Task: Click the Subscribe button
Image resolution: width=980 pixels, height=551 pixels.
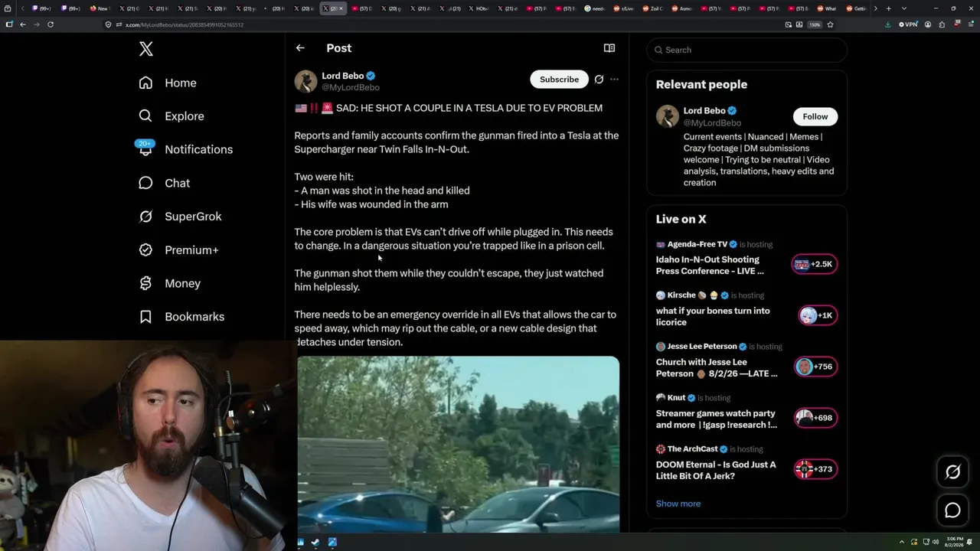Action: [x=559, y=80]
